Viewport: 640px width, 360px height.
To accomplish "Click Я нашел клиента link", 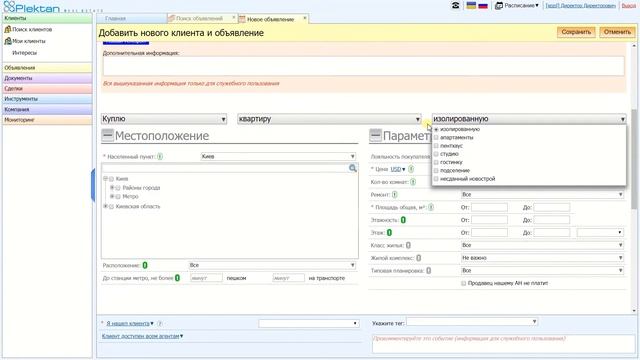I will (x=128, y=323).
